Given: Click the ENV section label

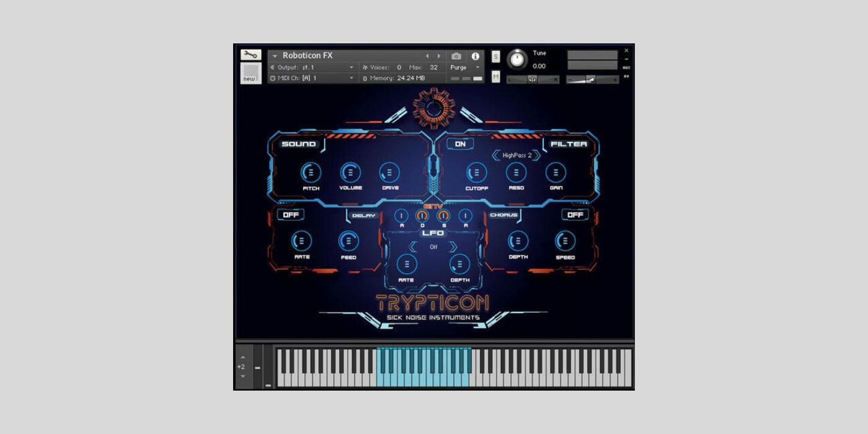Looking at the screenshot, I should (433, 206).
